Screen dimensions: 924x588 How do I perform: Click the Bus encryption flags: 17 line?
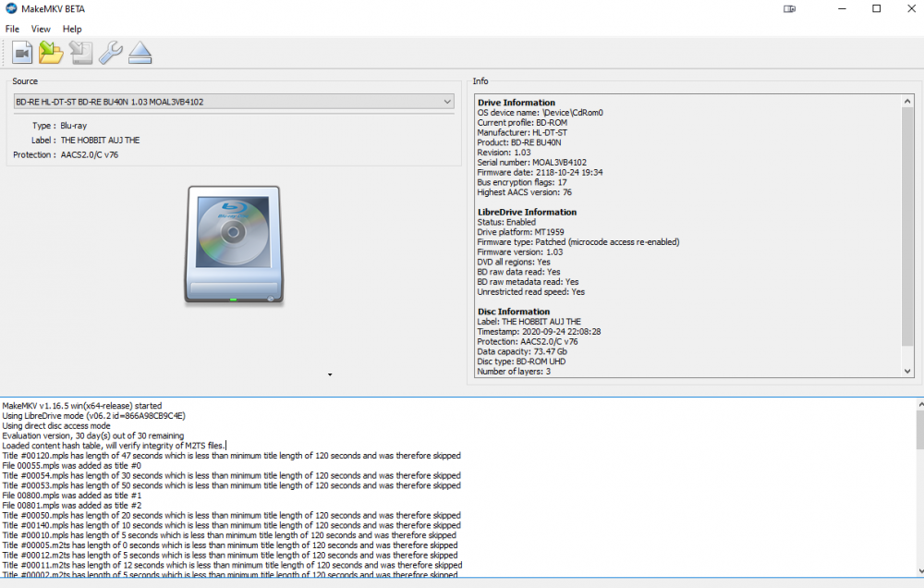[521, 183]
